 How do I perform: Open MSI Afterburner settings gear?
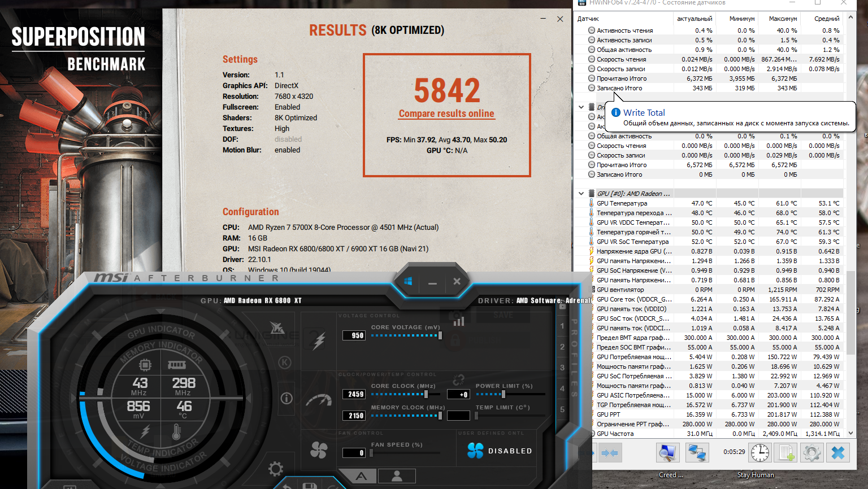[x=276, y=469]
